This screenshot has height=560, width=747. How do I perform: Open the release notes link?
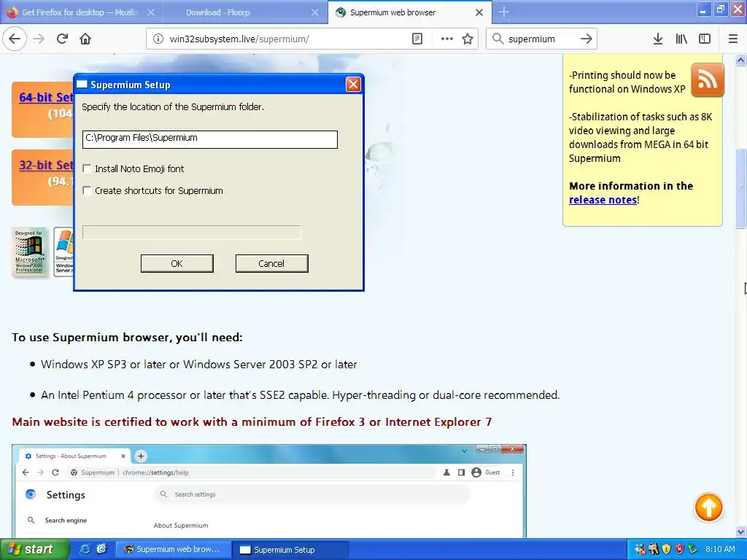tap(603, 200)
